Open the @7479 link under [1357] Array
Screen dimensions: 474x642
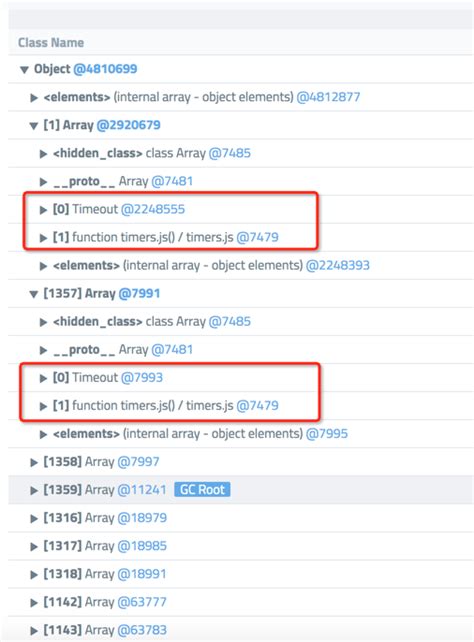(257, 405)
